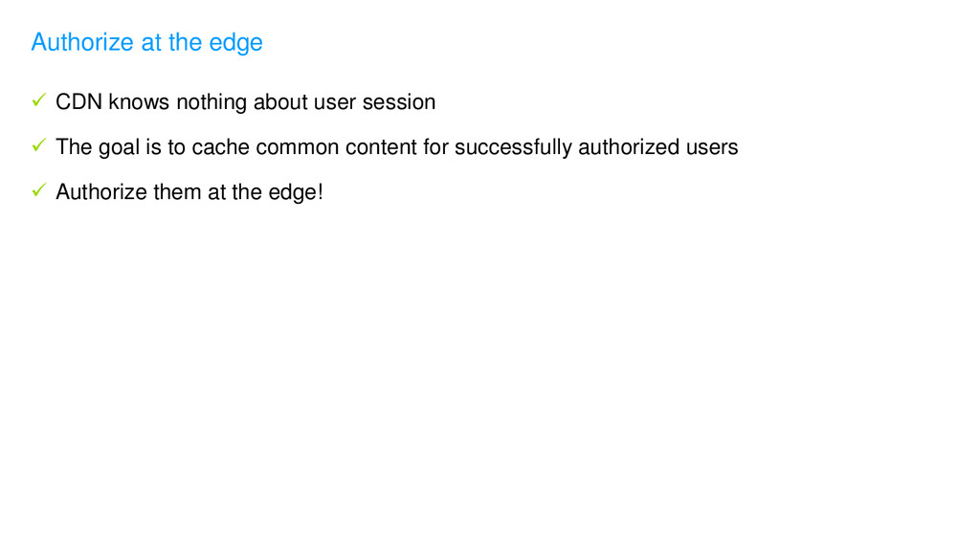Select the 'Authorize at the edge' slide title
Image resolution: width=980 pixels, height=551 pixels.
(x=146, y=42)
